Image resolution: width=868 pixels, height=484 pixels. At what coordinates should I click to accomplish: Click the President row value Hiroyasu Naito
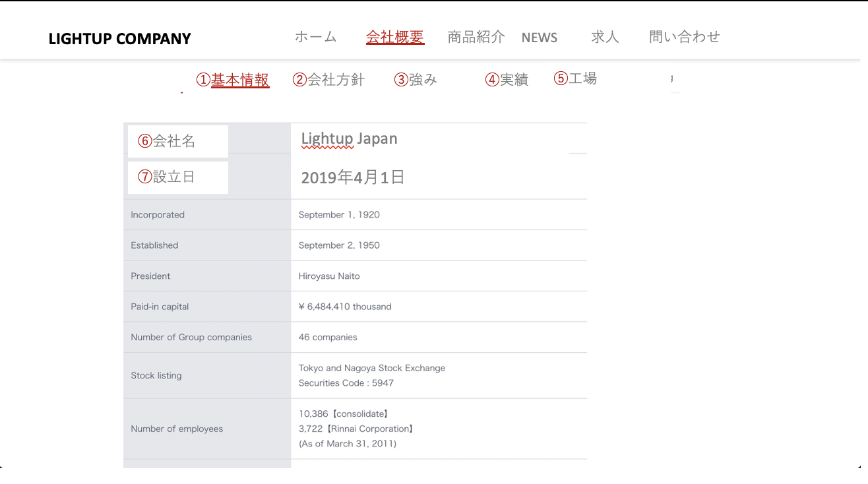329,276
